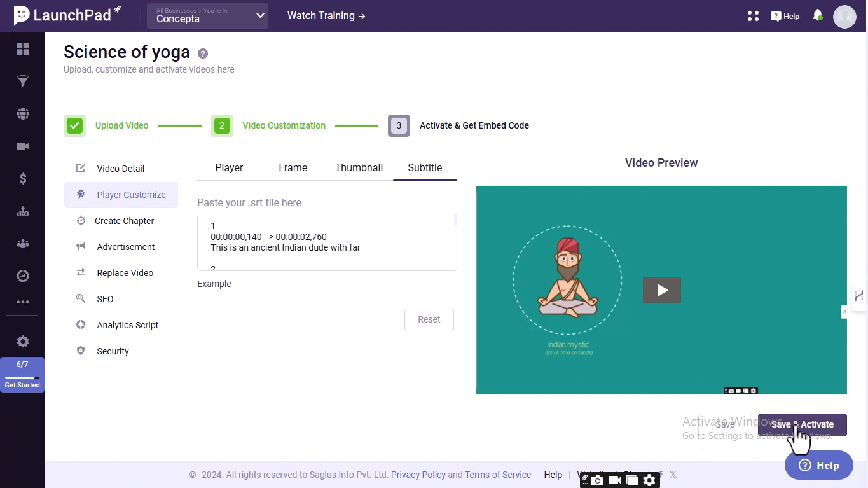This screenshot has width=868, height=488.
Task: Switch to the Thumbnail tab
Action: pyautogui.click(x=359, y=167)
